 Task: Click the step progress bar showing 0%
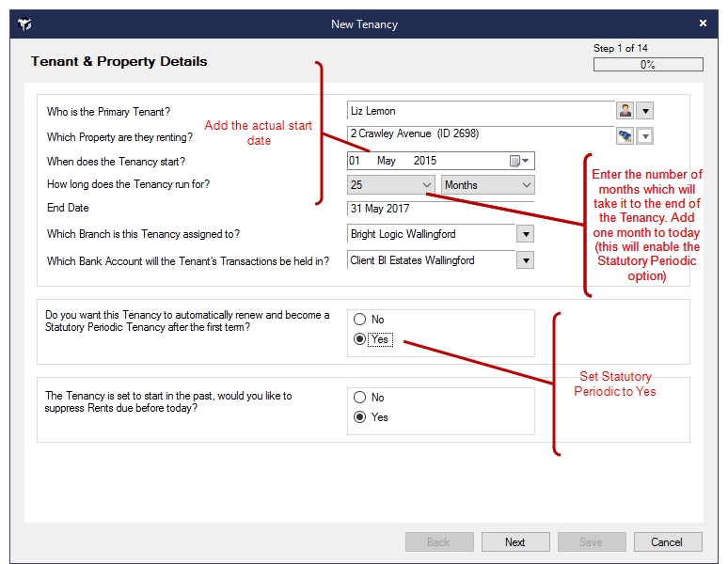point(648,65)
